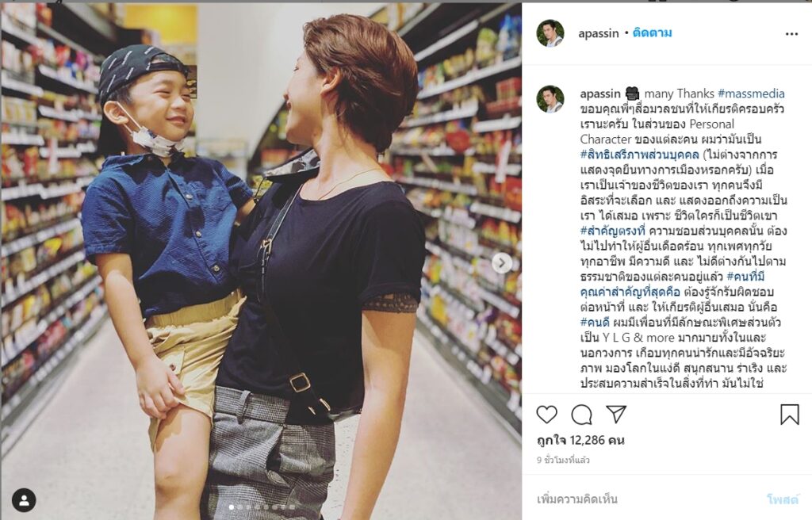812x520 pixels.
Task: Open more options three-dot menu
Action: 792,33
